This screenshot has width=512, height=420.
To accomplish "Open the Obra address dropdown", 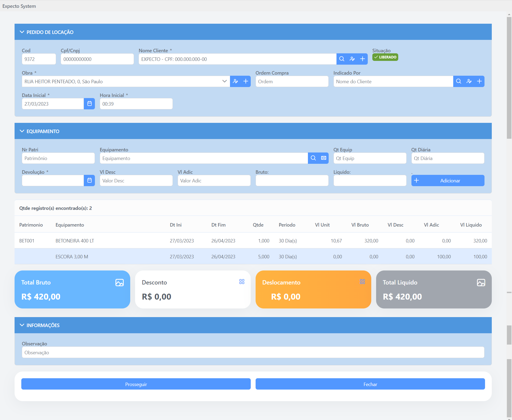I will coord(224,81).
